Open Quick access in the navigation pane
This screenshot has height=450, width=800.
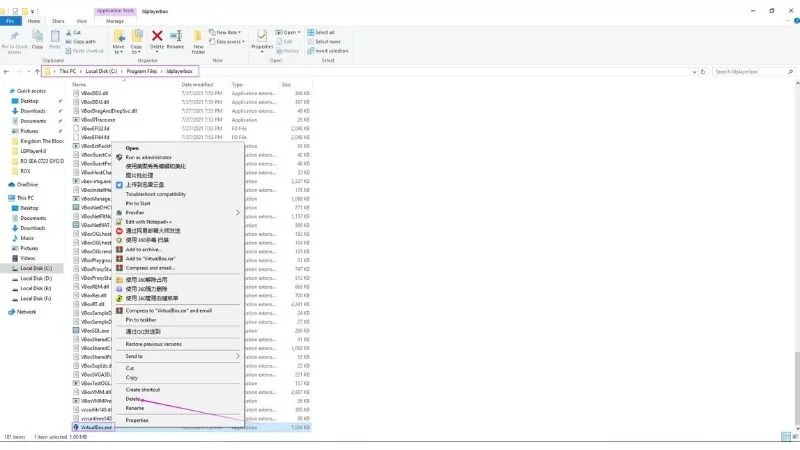click(x=31, y=91)
